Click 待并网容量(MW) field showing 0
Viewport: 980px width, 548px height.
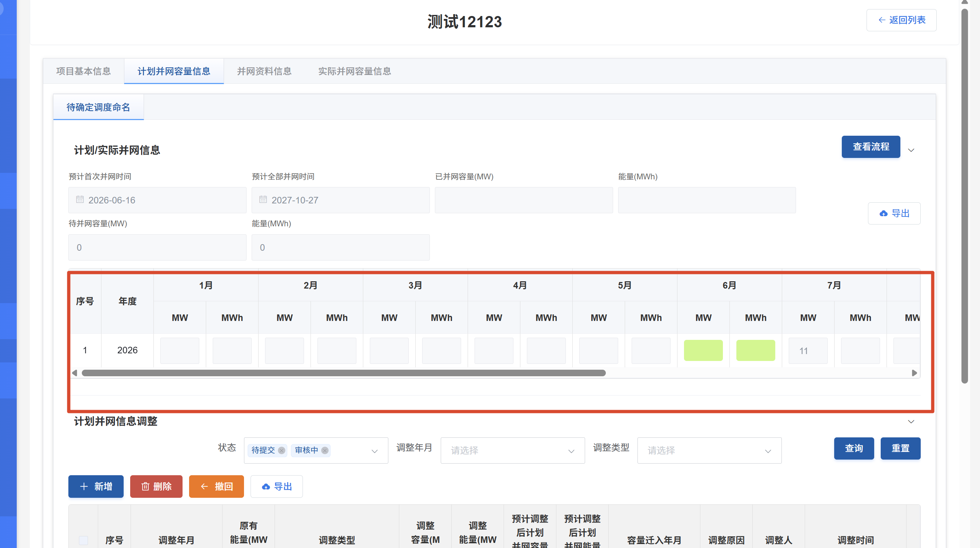click(157, 247)
